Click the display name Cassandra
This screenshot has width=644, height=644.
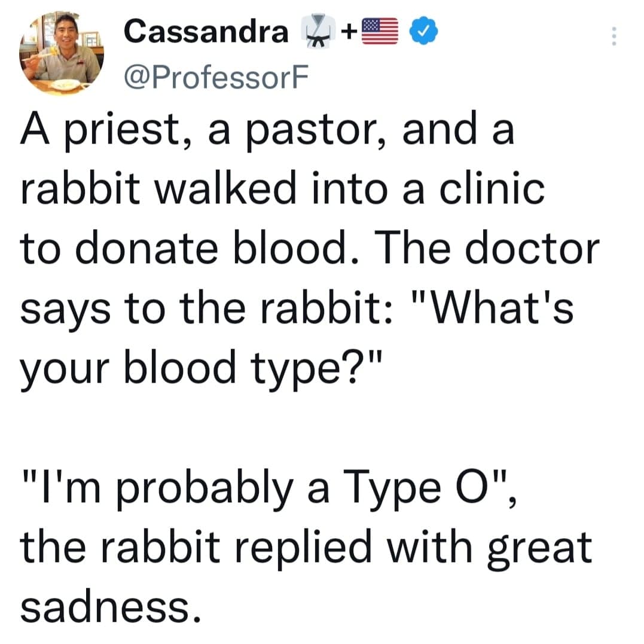point(206,32)
